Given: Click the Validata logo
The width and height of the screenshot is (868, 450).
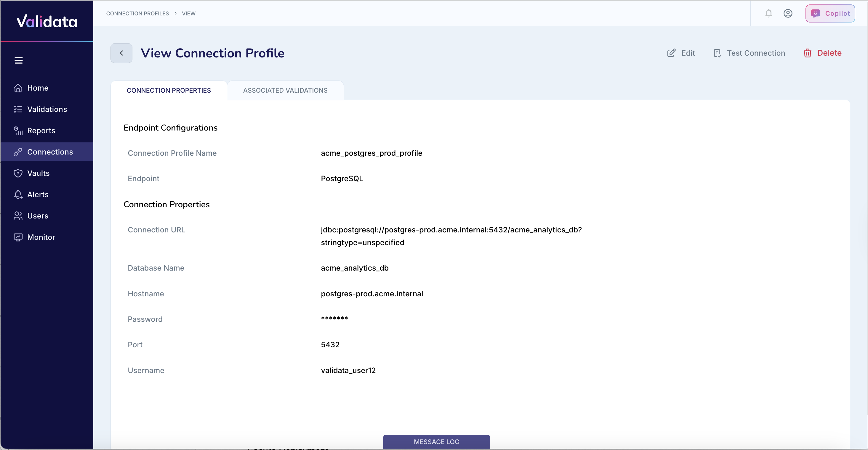Looking at the screenshot, I should [46, 21].
